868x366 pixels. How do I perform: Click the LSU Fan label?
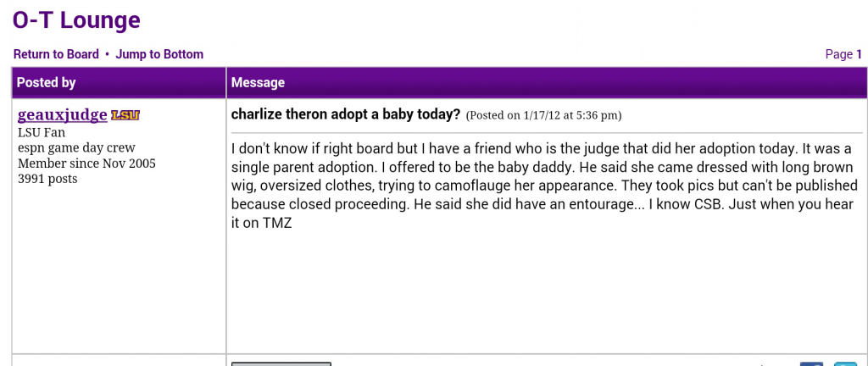pyautogui.click(x=42, y=133)
